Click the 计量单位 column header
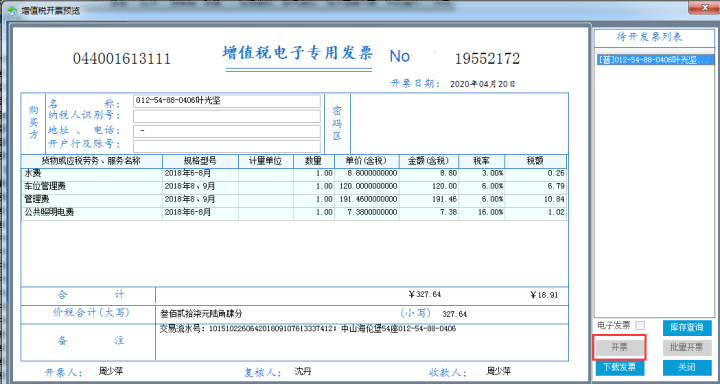Viewport: 720px width, 384px height. pos(266,161)
